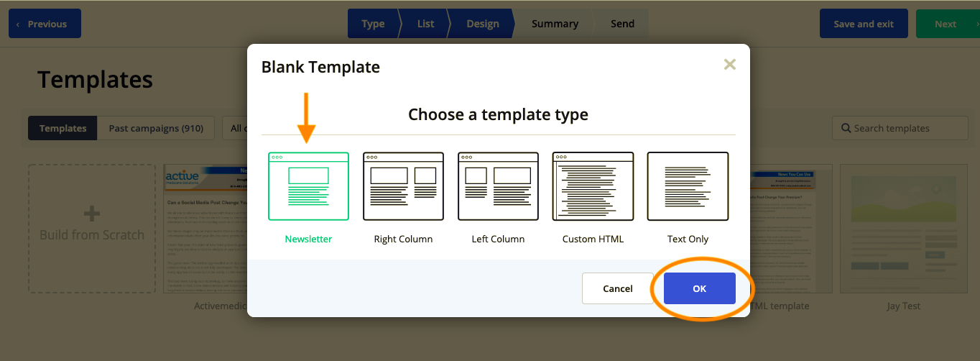Select the Custom HTML template icon

[593, 186]
